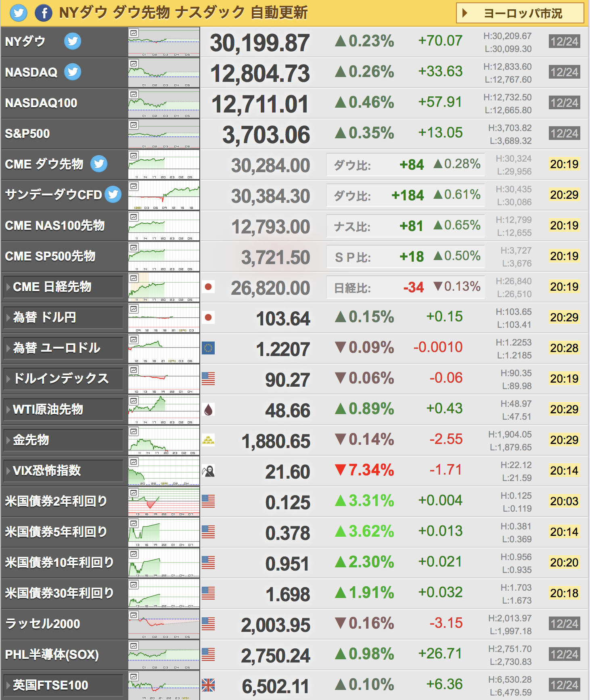Open chart icon in ラッセル2000 row

134,615
